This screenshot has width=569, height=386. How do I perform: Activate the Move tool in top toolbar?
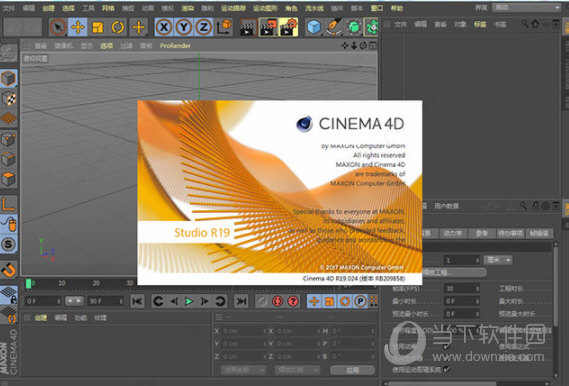click(78, 27)
